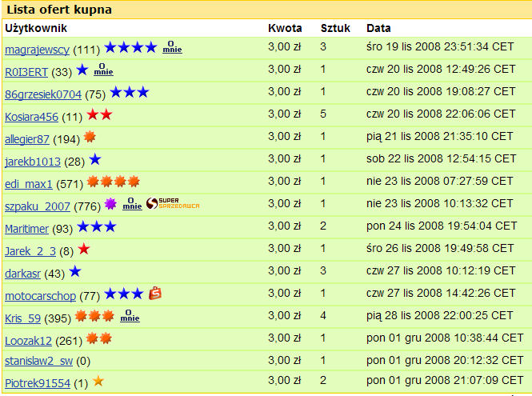The width and height of the screenshot is (532, 396).
Task: Click the orange star beside allegier87
Action: click(90, 137)
